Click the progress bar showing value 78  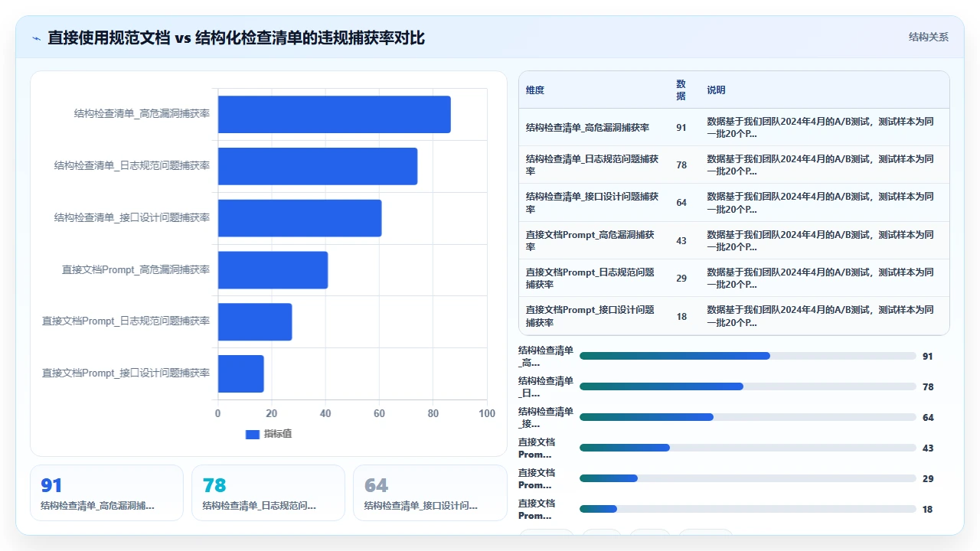(748, 386)
